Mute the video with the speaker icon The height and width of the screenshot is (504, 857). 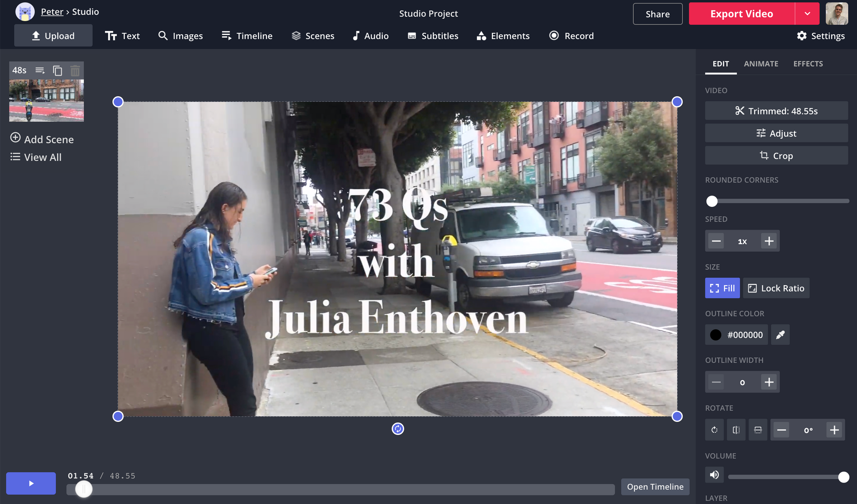[714, 475]
